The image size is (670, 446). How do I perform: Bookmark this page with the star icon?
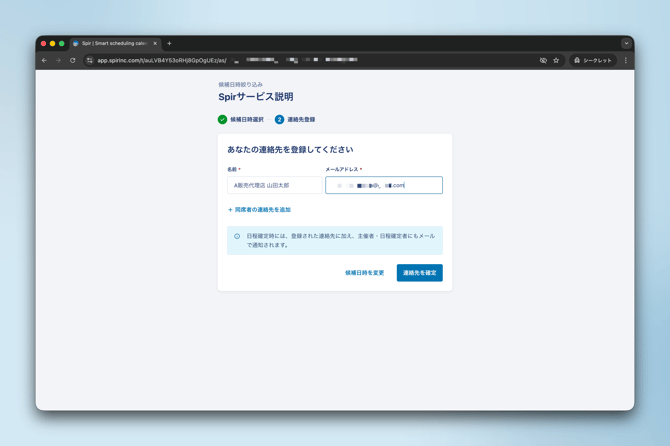[556, 60]
